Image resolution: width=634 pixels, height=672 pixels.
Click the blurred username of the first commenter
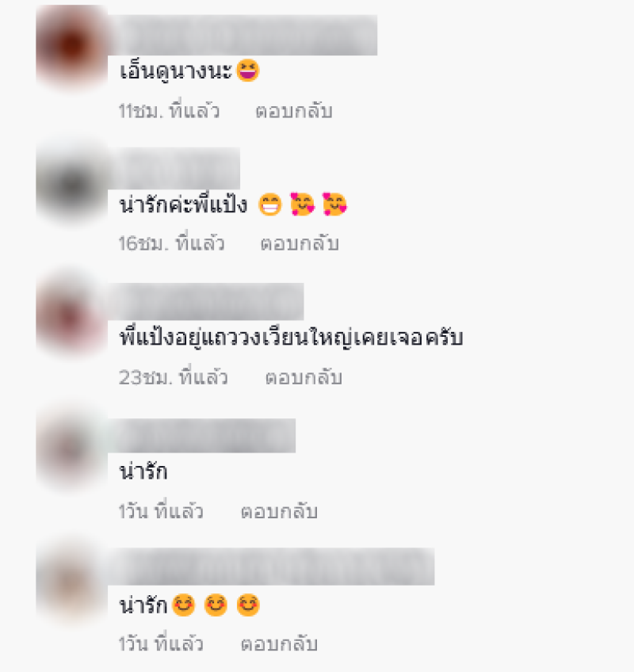pos(243,35)
